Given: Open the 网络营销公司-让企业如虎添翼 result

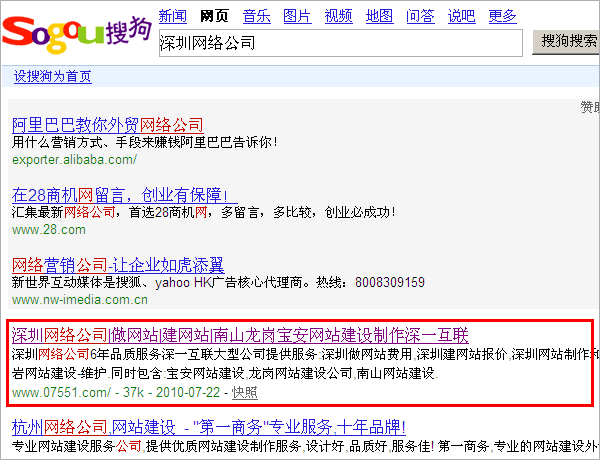Looking at the screenshot, I should [x=117, y=265].
